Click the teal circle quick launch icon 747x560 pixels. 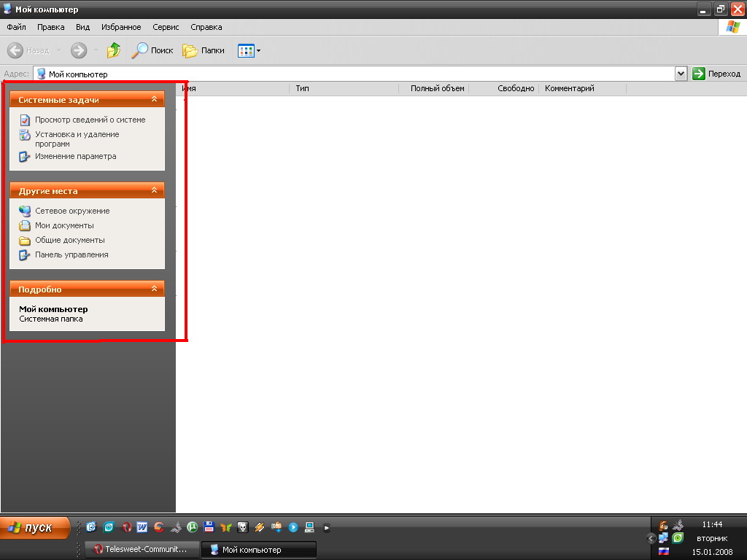109,527
